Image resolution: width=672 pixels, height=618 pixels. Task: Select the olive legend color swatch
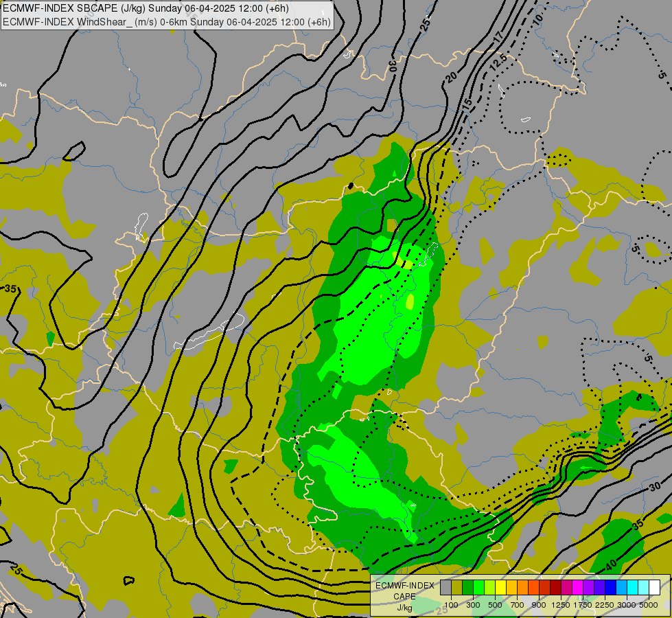[457, 587]
